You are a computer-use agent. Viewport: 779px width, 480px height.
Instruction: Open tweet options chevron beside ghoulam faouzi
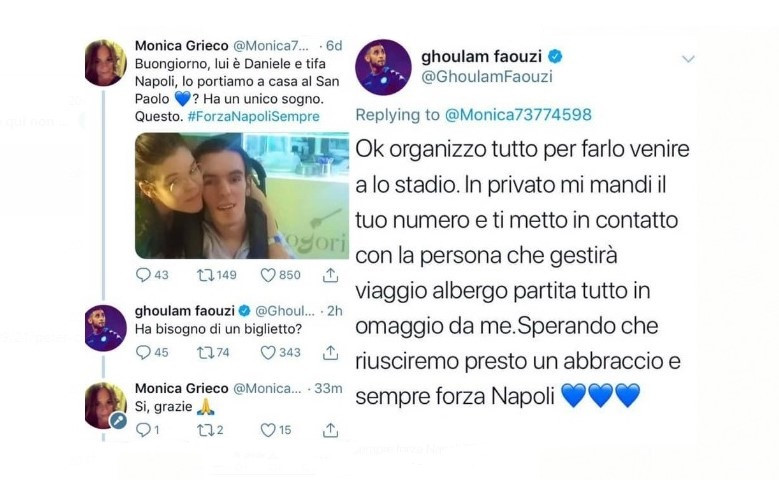point(688,59)
